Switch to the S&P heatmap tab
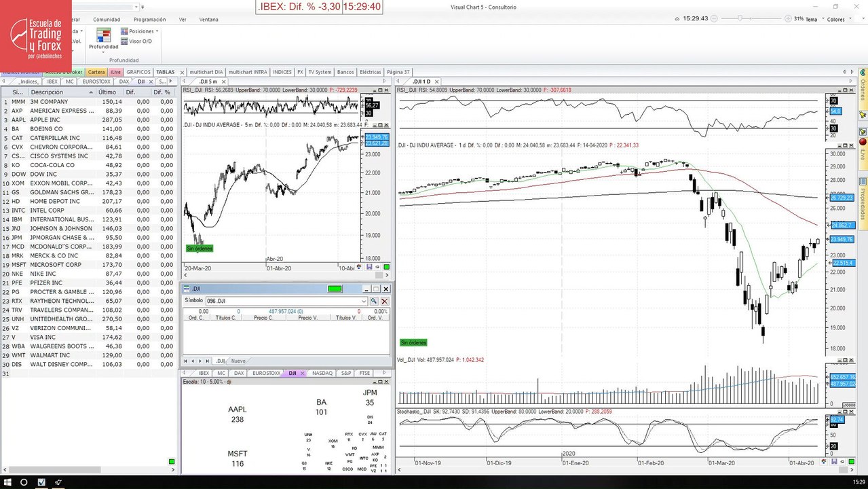 coord(346,373)
